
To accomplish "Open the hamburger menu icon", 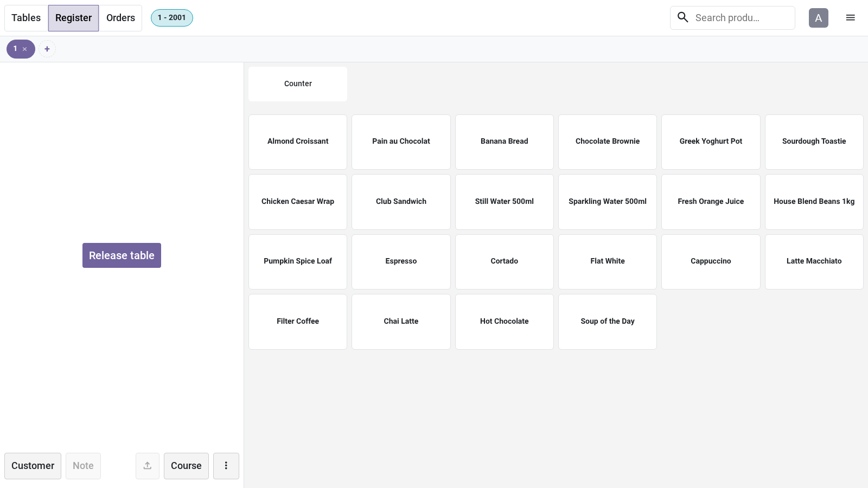I will 851,18.
